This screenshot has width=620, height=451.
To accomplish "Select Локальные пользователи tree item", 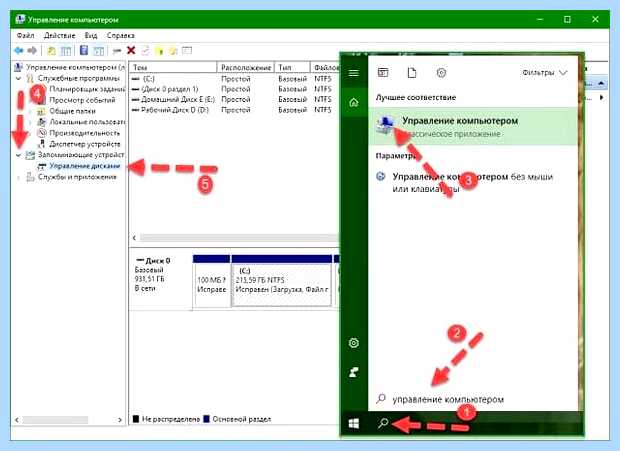I will click(87, 122).
